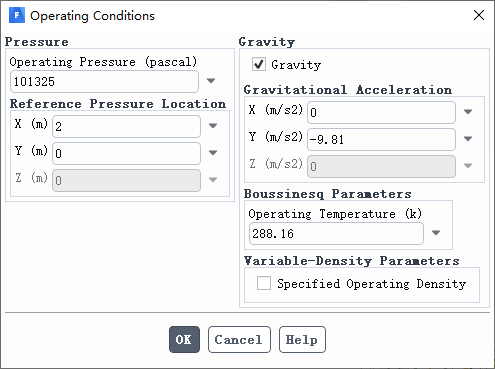Focus the Gravity X (m/s2) field
Screen dimensions: 495x369
click(x=381, y=112)
